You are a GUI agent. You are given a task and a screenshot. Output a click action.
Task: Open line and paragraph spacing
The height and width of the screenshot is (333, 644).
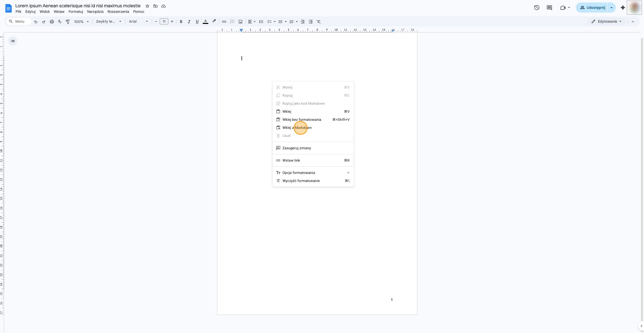pyautogui.click(x=261, y=22)
